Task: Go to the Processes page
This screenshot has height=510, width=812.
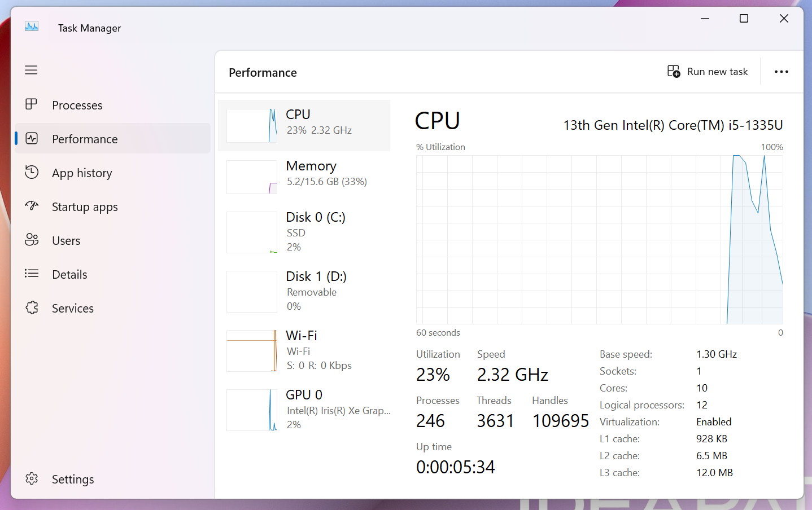Action: (112, 105)
